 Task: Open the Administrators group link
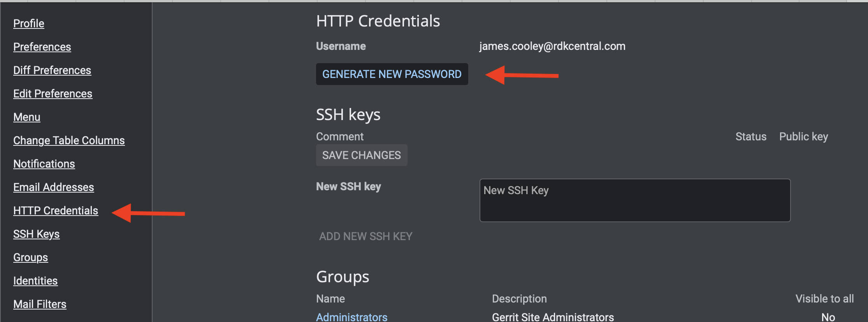tap(351, 317)
